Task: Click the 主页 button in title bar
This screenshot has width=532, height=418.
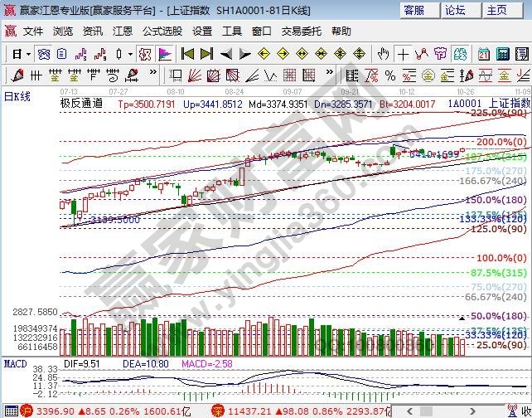Action: coord(496,10)
